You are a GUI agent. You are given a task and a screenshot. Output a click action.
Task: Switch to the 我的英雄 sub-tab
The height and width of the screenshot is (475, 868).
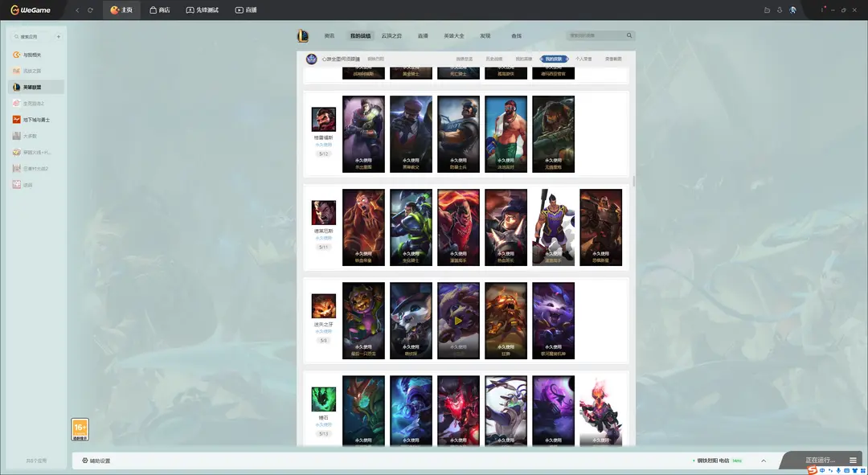pyautogui.click(x=524, y=59)
